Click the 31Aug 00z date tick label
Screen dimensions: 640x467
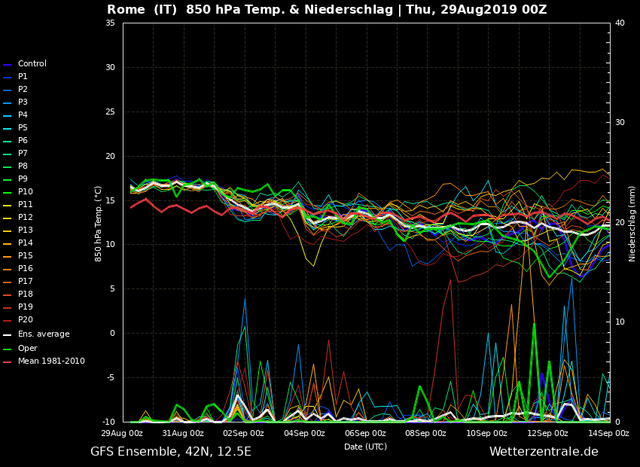185,434
